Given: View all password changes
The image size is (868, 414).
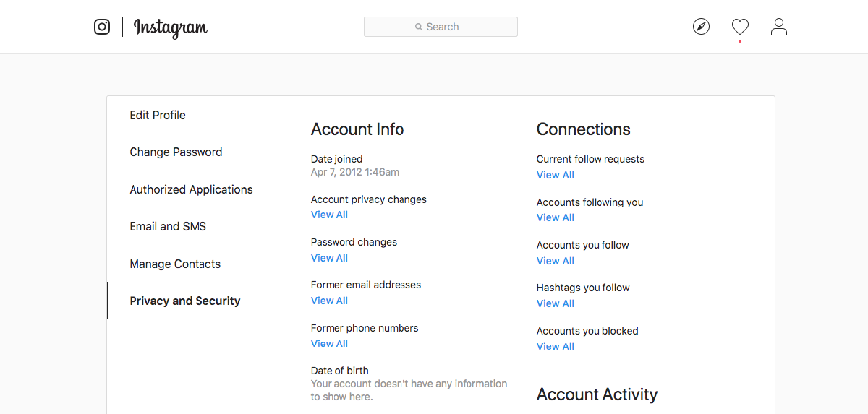Looking at the screenshot, I should pyautogui.click(x=329, y=258).
